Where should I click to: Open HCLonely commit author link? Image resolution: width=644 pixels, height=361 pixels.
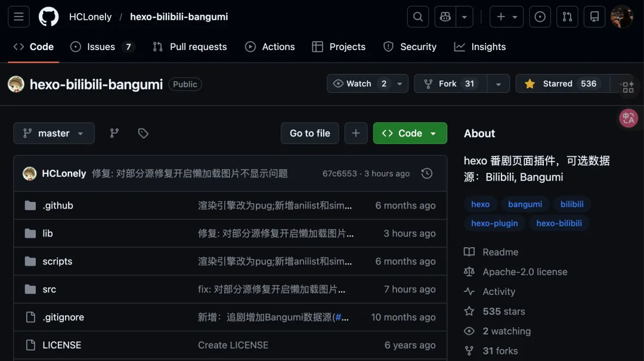tap(64, 173)
